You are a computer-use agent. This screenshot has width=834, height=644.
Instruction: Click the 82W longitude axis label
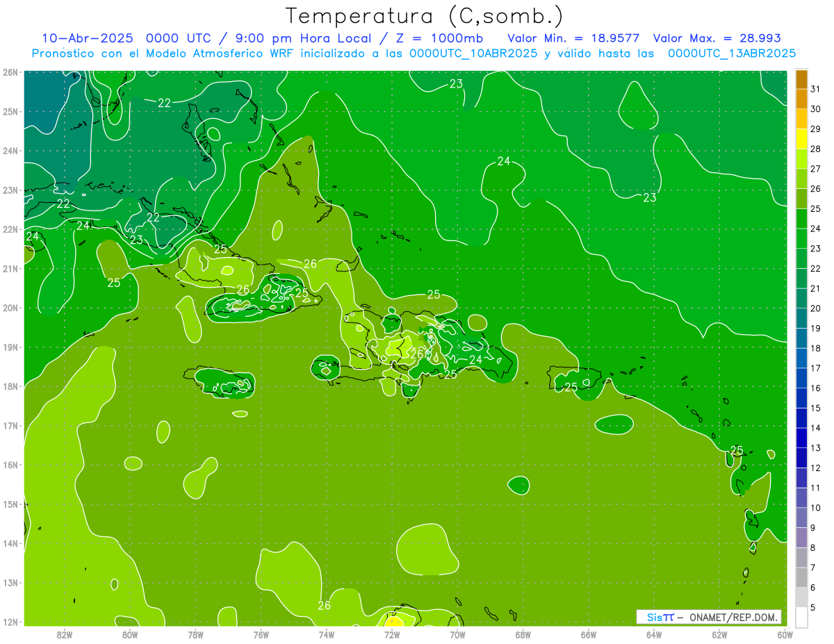(x=65, y=634)
